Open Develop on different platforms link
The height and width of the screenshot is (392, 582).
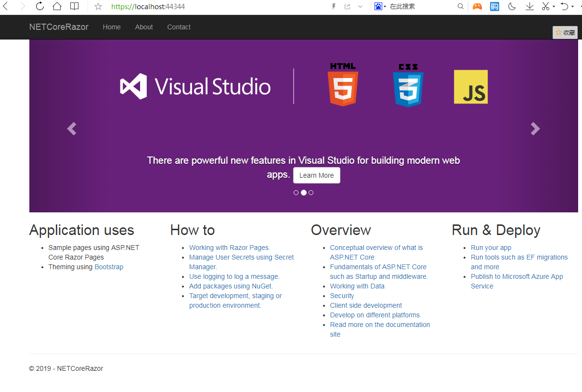(375, 315)
